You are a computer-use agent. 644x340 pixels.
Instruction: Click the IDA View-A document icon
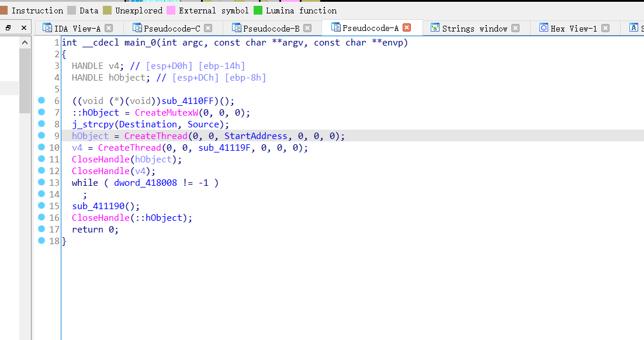47,27
